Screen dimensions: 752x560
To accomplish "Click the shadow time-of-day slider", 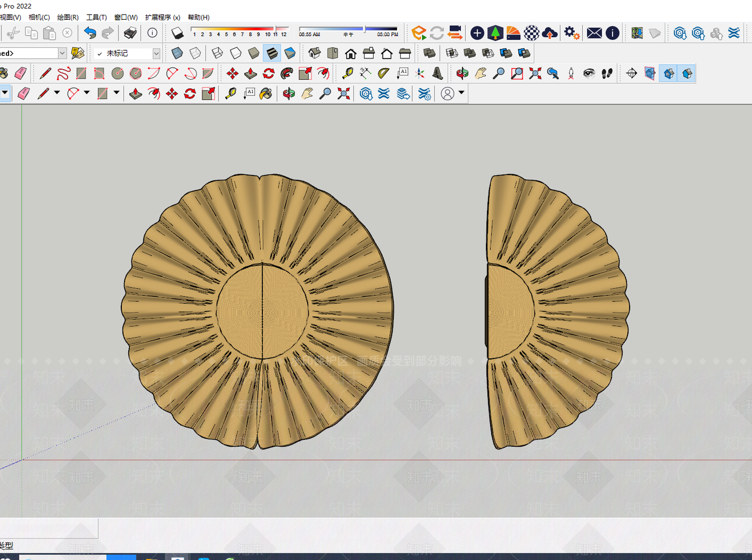I will click(348, 29).
